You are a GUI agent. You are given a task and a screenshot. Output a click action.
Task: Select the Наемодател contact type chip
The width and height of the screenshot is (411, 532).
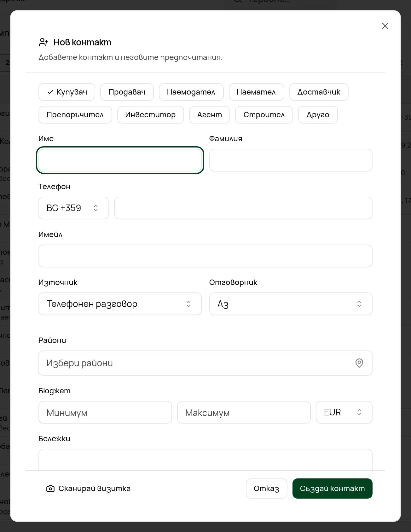tap(191, 92)
